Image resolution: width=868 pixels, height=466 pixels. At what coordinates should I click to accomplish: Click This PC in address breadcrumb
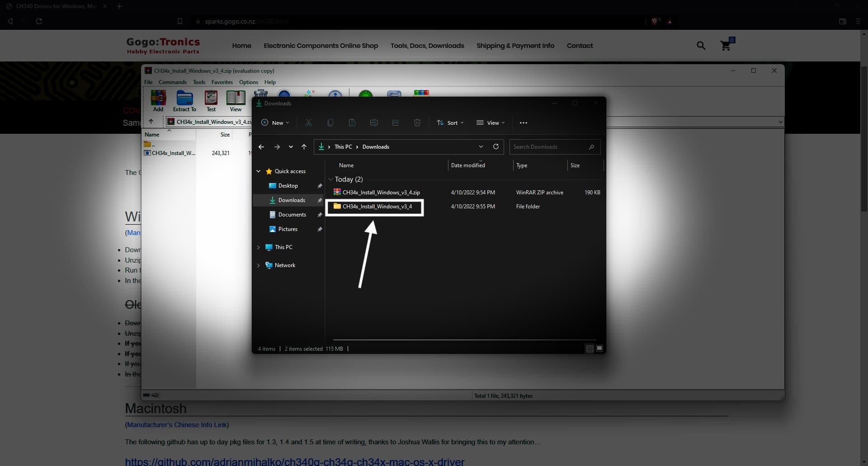point(343,147)
